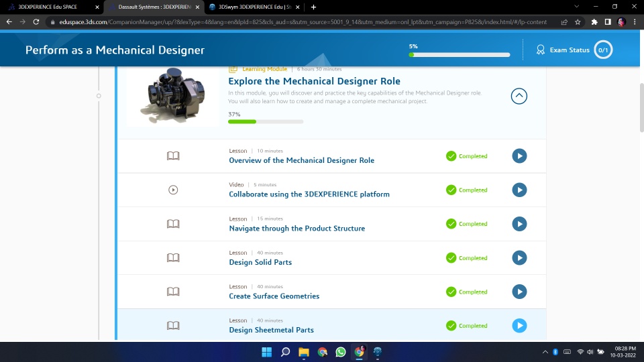Go back to the previous page
Screen dimensions: 644x362
pos(9,21)
